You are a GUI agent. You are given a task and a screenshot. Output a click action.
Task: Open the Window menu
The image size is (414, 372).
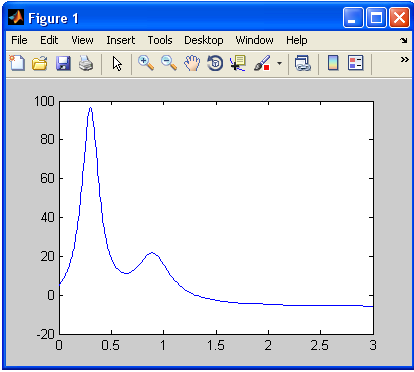click(254, 40)
